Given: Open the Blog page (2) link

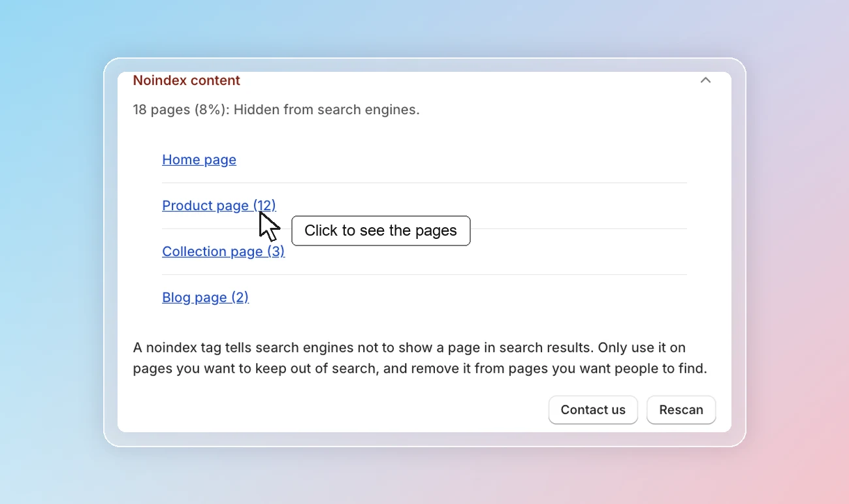Looking at the screenshot, I should [x=205, y=297].
